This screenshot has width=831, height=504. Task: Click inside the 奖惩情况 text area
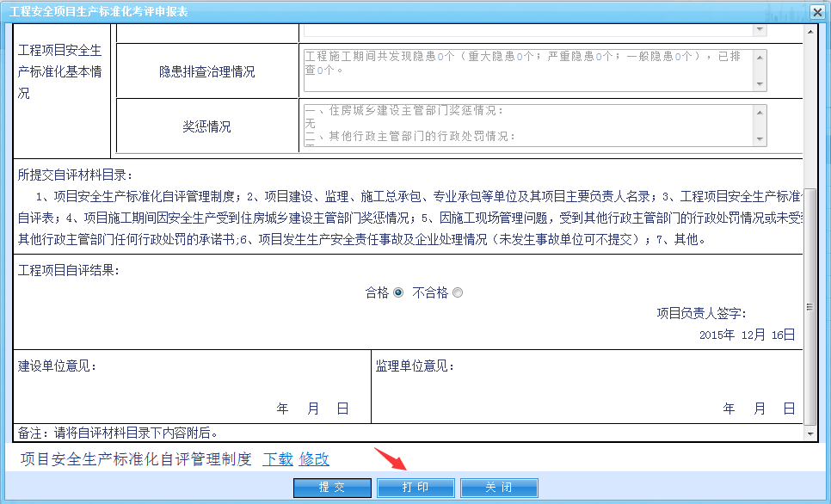point(526,125)
